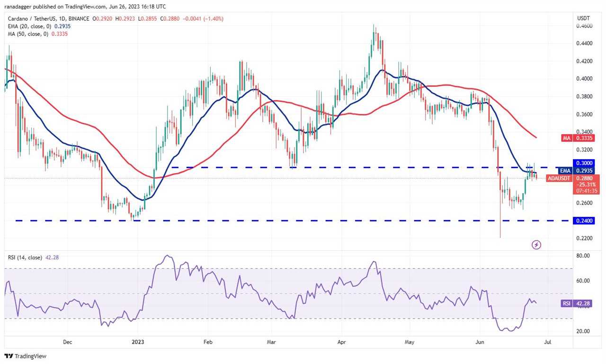Image resolution: width=606 pixels, height=364 pixels.
Task: Click the purple RSI 42.28 axis tag
Action: pyautogui.click(x=576, y=303)
